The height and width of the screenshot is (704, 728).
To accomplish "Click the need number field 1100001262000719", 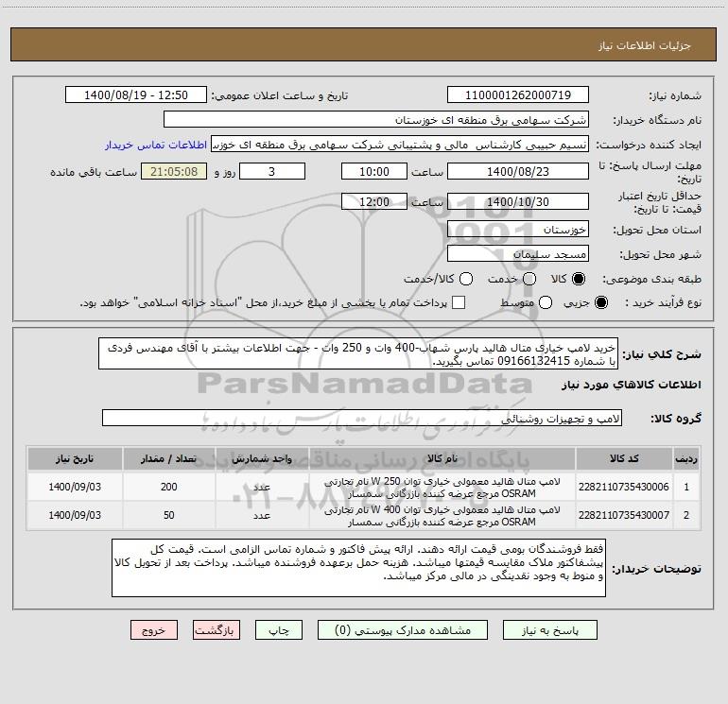I will tap(518, 94).
